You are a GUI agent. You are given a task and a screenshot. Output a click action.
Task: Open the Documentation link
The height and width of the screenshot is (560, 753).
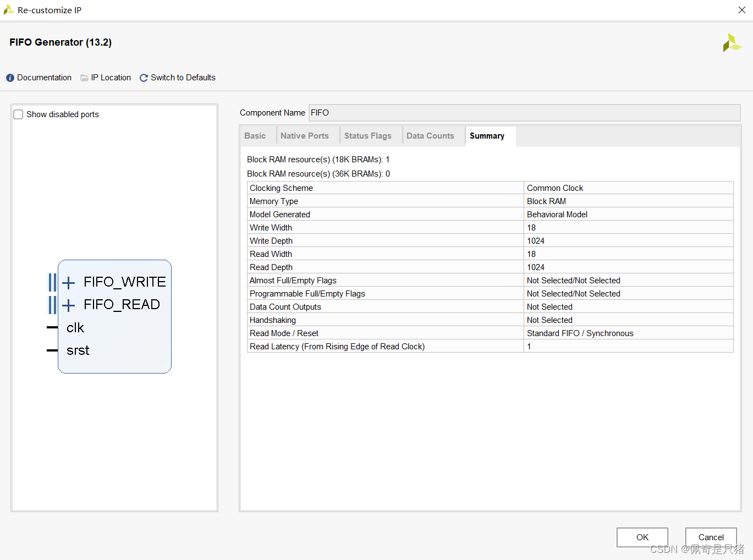pos(44,78)
